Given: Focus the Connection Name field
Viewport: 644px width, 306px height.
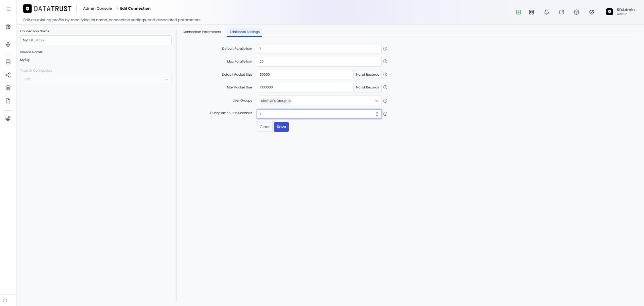Looking at the screenshot, I should (96, 40).
